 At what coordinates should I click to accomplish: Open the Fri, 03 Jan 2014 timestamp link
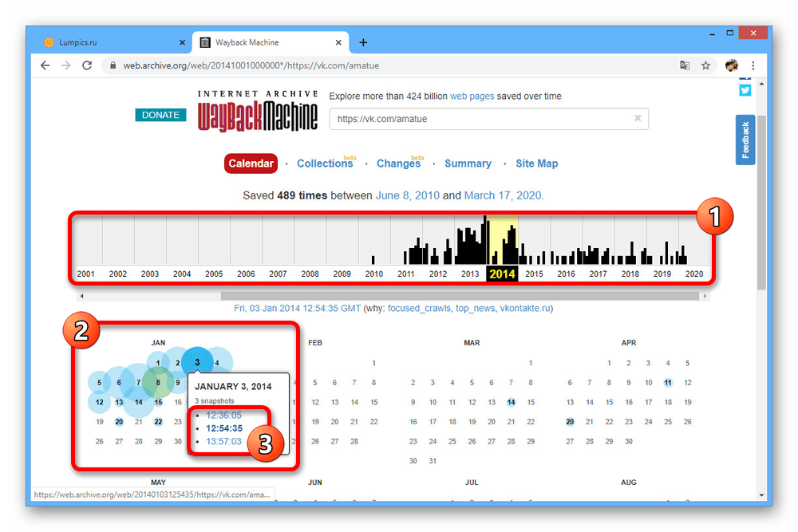point(297,308)
